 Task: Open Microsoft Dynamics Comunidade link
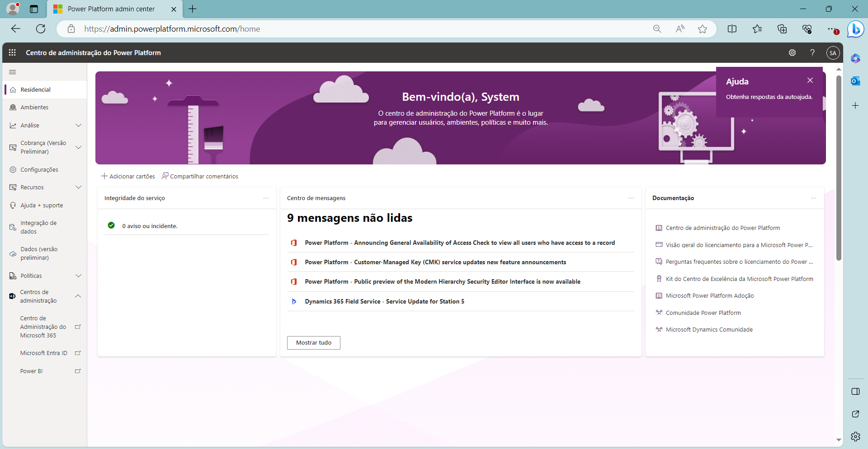pyautogui.click(x=709, y=330)
